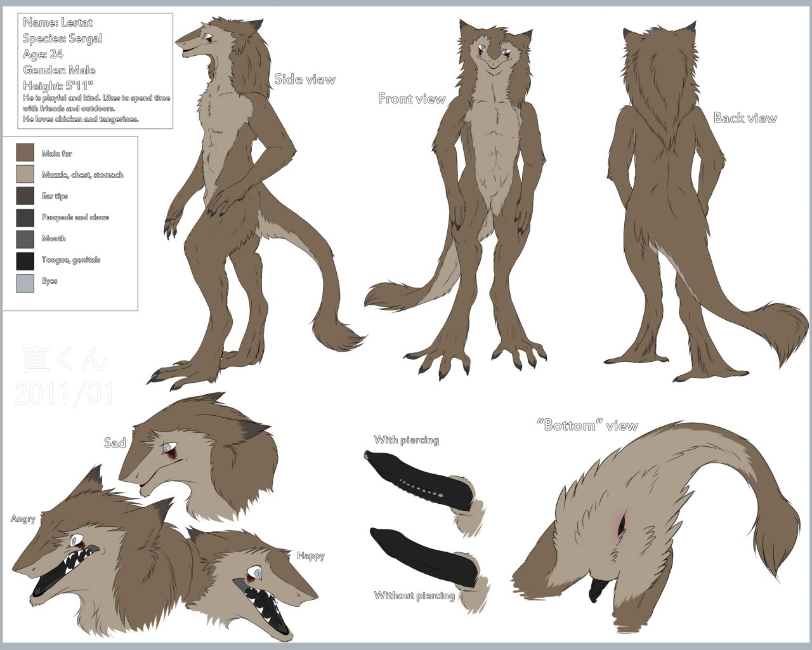The width and height of the screenshot is (812, 650).
Task: Click the 'Front view' label
Action: point(412,98)
